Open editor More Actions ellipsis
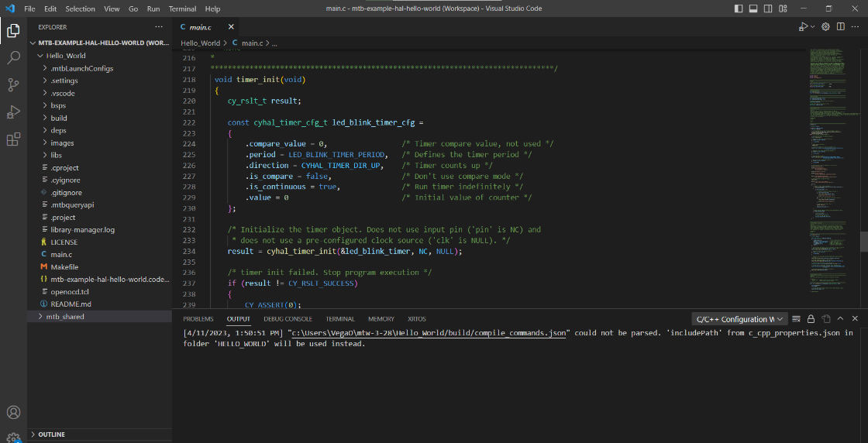868x443 pixels. [x=856, y=26]
